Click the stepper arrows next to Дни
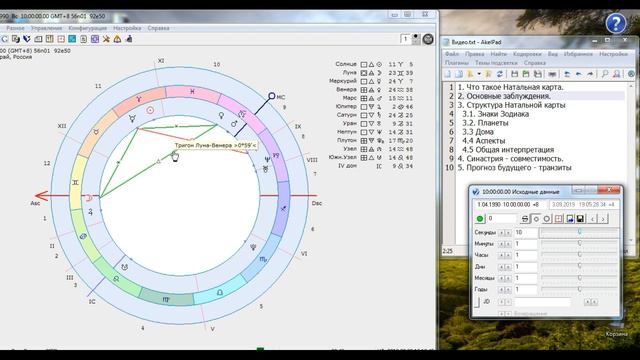640x360 pixels. coord(505,267)
